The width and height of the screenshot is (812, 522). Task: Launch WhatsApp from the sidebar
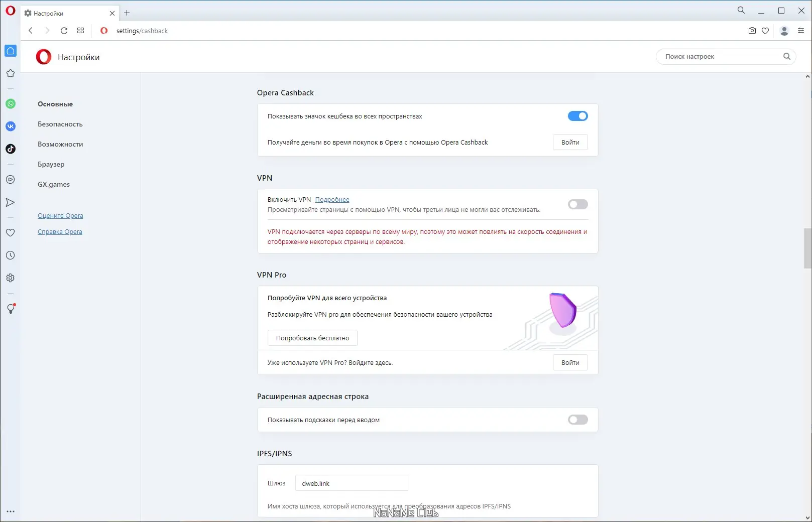click(11, 104)
